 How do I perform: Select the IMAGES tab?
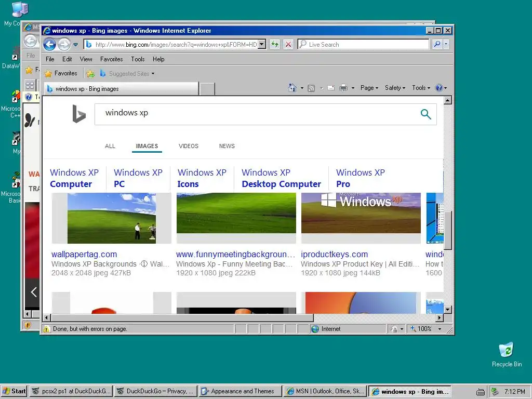(147, 146)
